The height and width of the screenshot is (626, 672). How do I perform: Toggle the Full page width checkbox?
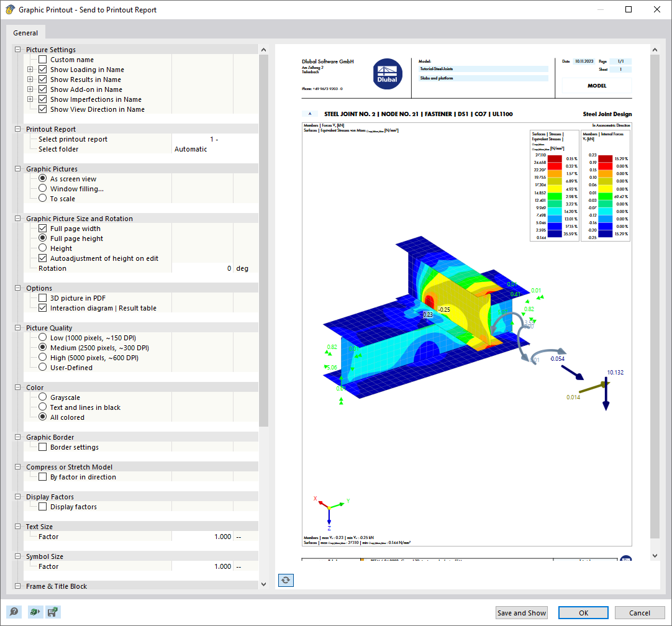click(x=43, y=229)
